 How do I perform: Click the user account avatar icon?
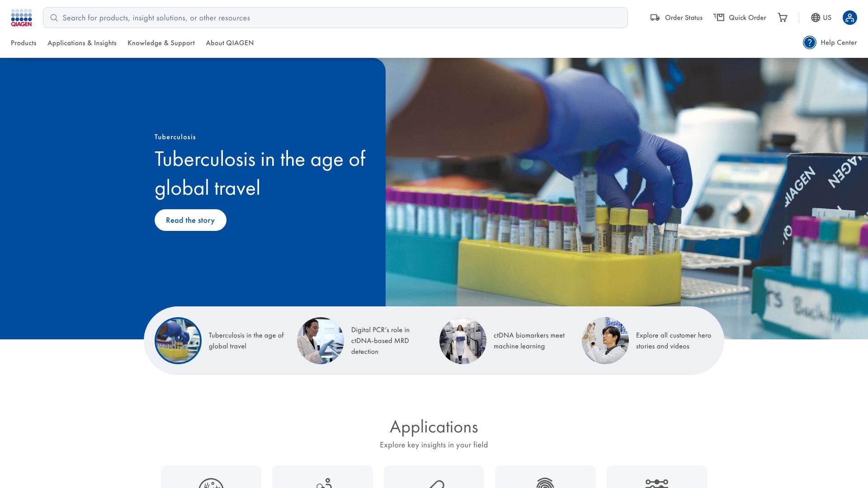coord(849,18)
